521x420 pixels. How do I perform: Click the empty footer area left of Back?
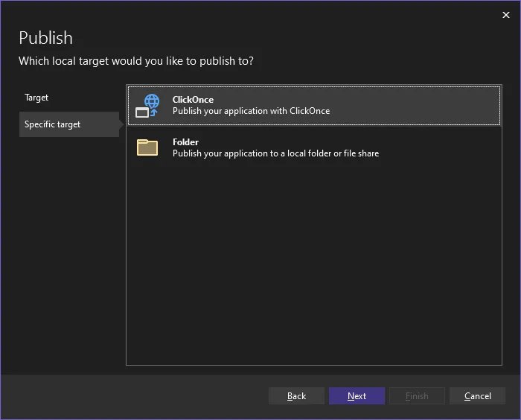pyautogui.click(x=134, y=396)
